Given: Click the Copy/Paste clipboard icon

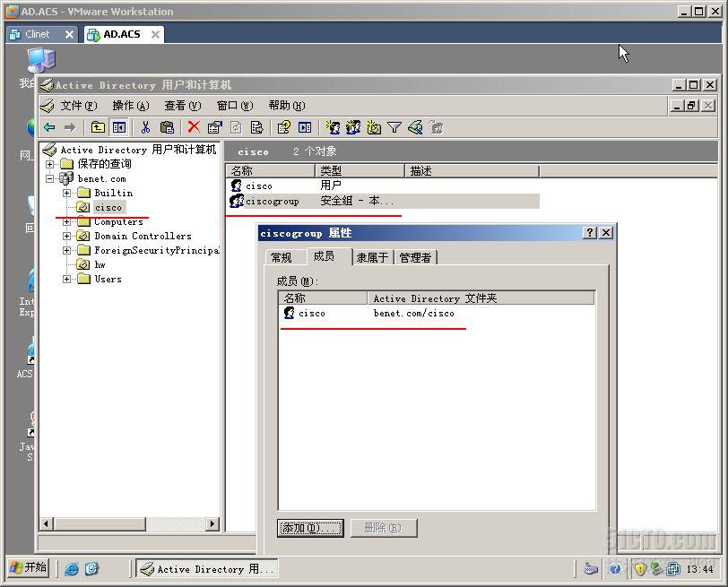Looking at the screenshot, I should click(167, 127).
